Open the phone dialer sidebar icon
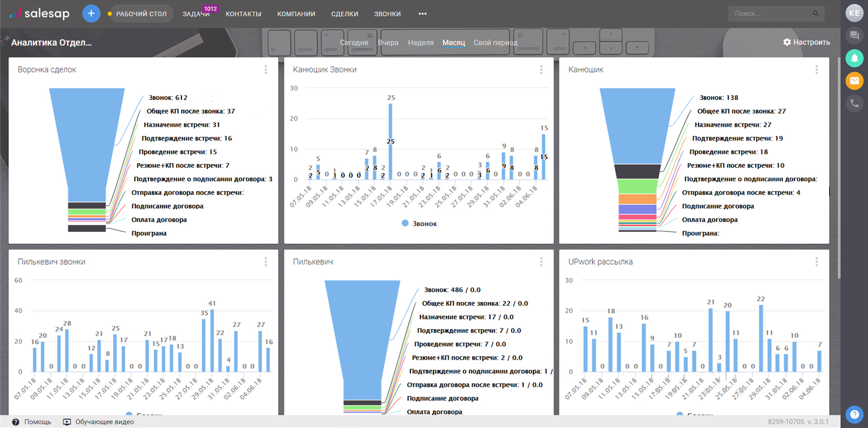868x428 pixels. [x=854, y=104]
